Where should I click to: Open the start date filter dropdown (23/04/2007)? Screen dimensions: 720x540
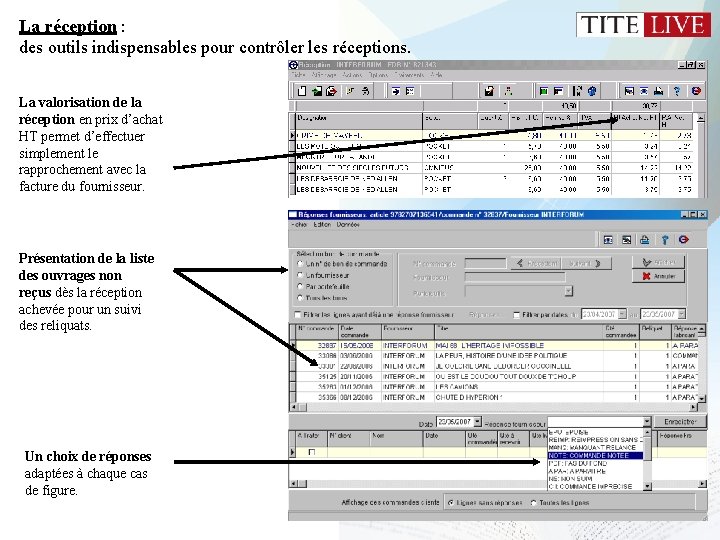click(x=622, y=314)
